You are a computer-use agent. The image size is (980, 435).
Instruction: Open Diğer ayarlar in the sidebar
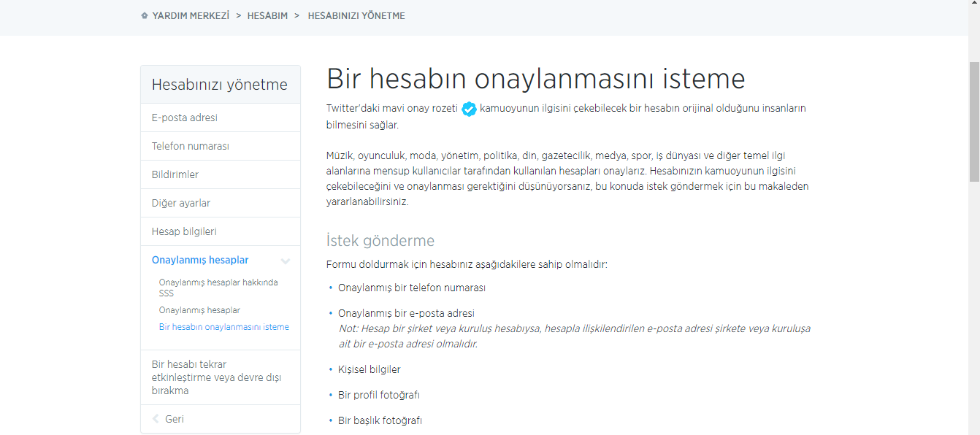pos(220,203)
